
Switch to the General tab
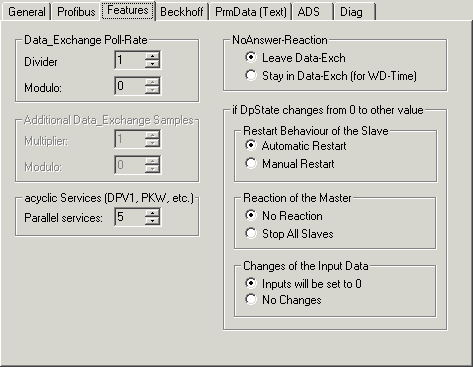tap(26, 12)
